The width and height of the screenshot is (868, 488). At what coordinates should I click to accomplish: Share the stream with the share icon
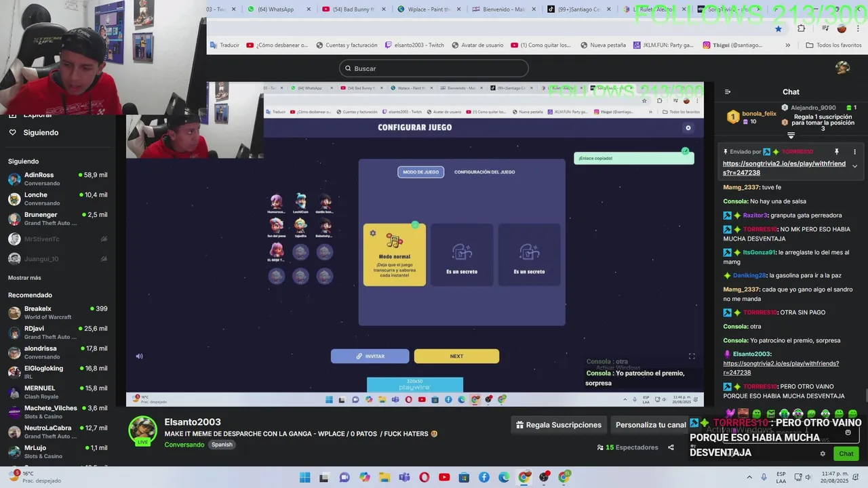click(x=671, y=447)
